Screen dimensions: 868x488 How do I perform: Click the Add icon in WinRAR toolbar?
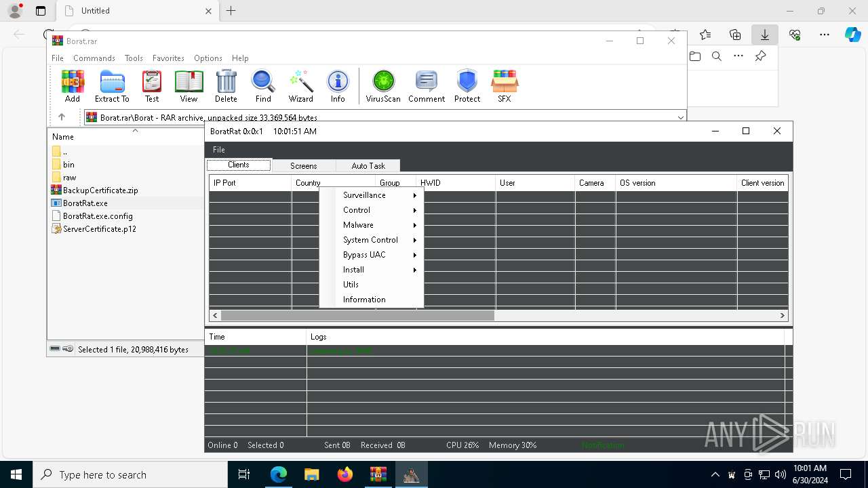tap(73, 86)
